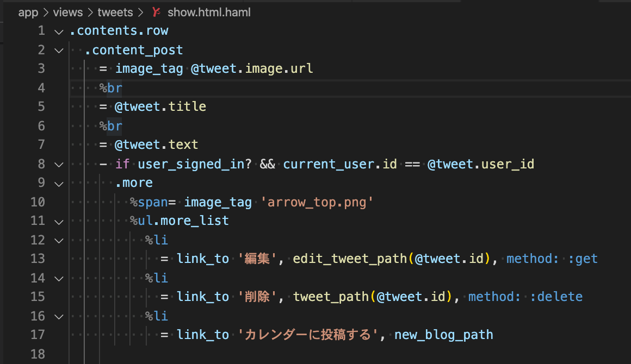Click method: :get on line 13
Image resolution: width=631 pixels, height=364 pixels.
[552, 259]
